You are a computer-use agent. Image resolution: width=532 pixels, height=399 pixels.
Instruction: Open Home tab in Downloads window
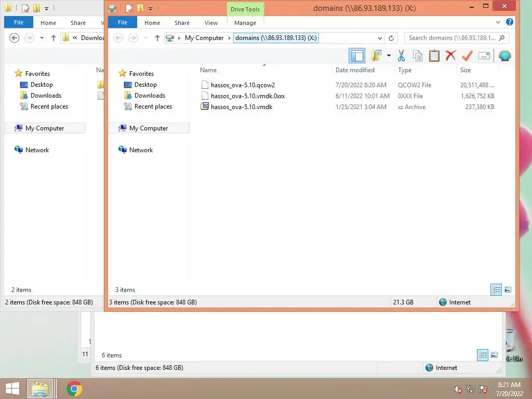(48, 23)
